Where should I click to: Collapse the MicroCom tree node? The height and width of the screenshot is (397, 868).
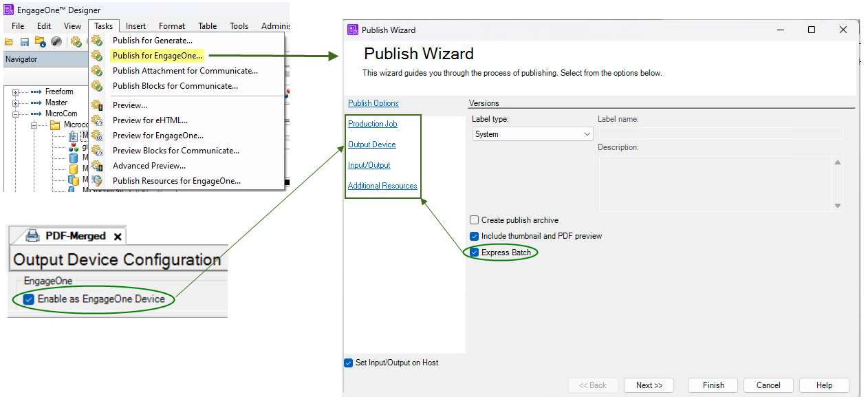coord(15,114)
